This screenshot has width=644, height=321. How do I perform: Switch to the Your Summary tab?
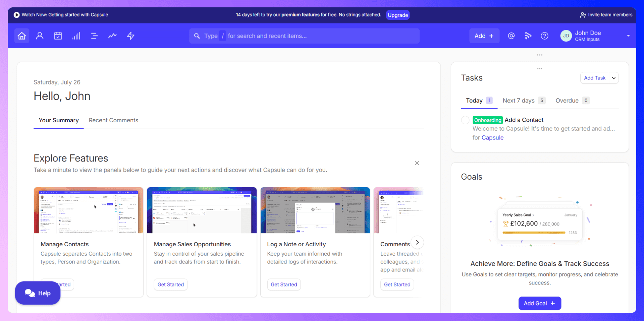[x=59, y=120]
